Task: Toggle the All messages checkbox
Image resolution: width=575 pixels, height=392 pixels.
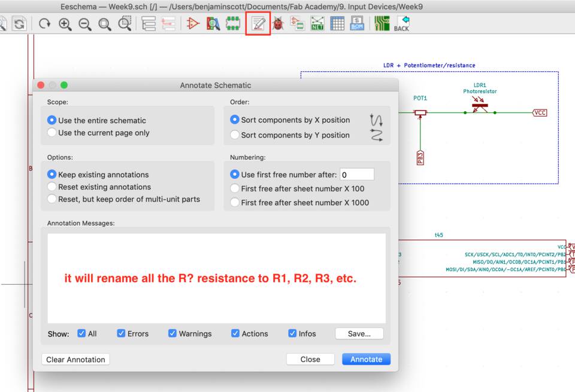Action: tap(81, 333)
